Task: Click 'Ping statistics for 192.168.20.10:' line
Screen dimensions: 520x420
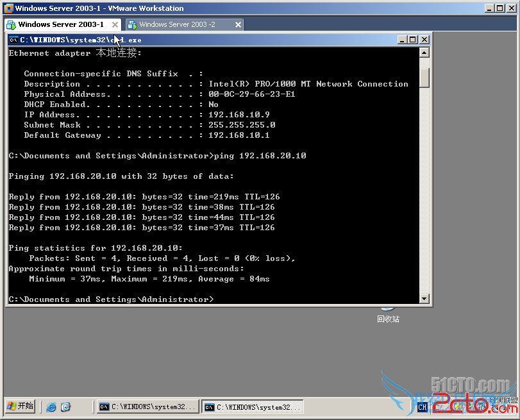Action: [96, 248]
